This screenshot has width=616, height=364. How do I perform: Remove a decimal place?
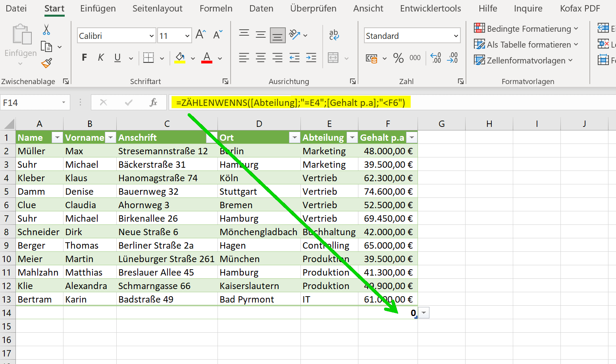click(452, 58)
